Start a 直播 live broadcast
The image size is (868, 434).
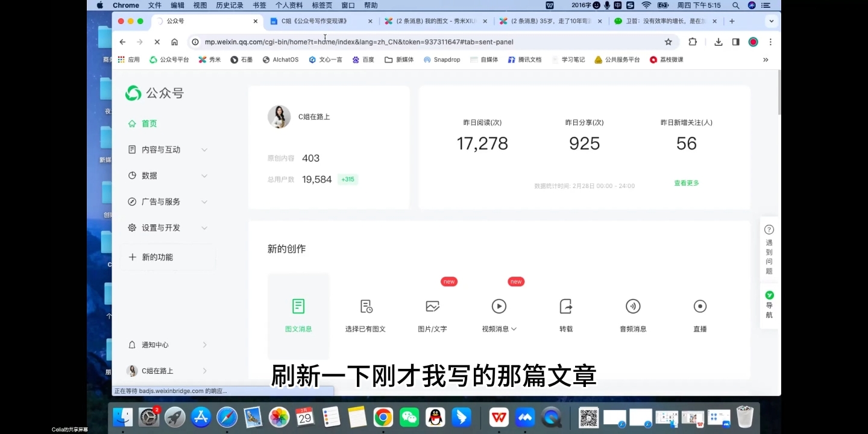(699, 306)
